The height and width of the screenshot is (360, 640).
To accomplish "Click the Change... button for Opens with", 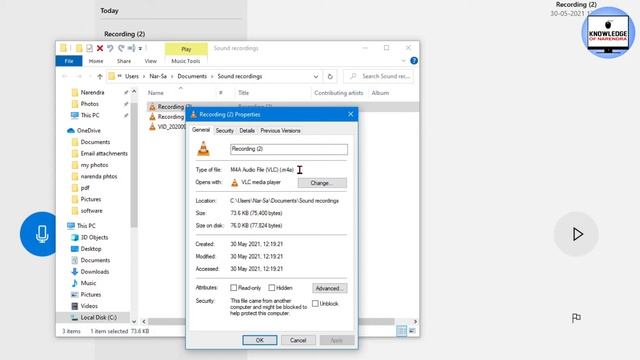I will [322, 183].
